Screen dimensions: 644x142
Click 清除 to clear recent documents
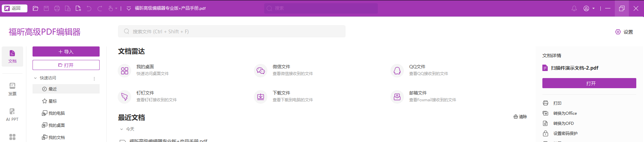point(520,117)
